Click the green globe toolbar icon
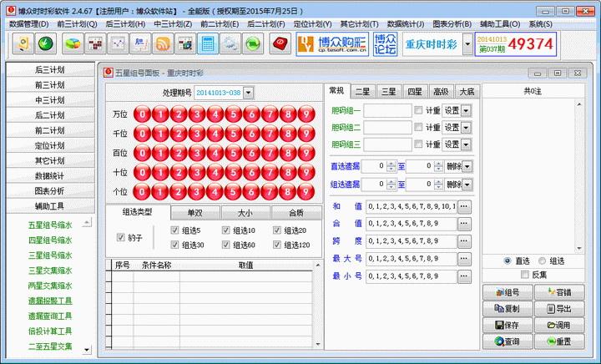Image resolution: width=601 pixels, height=364 pixels. click(253, 43)
